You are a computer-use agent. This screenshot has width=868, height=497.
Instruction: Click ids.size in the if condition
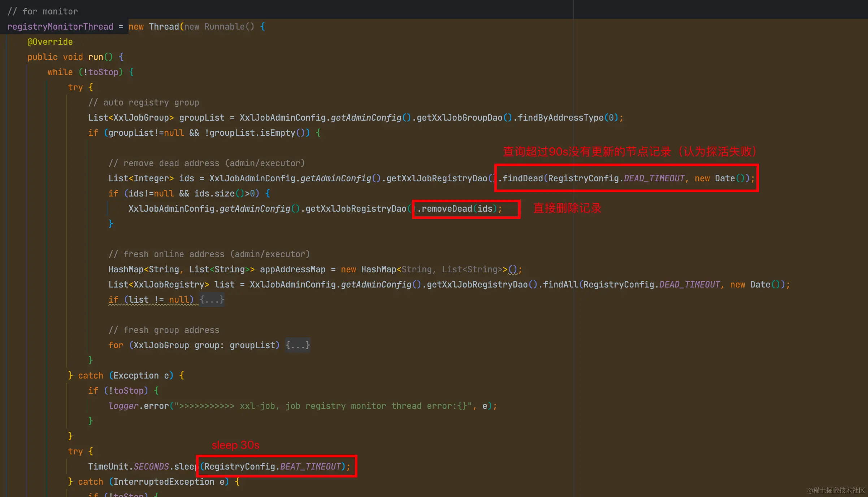tap(214, 194)
